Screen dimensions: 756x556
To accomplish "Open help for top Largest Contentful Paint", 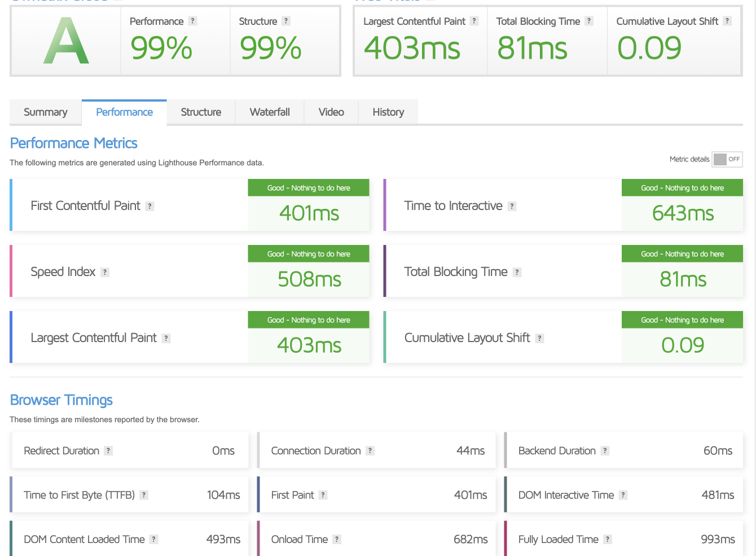I will point(474,21).
